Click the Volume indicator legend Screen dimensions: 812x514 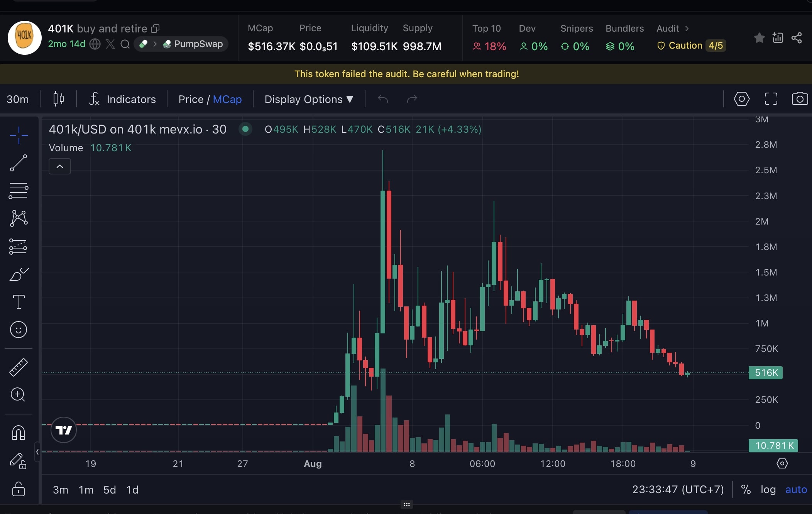coord(90,148)
